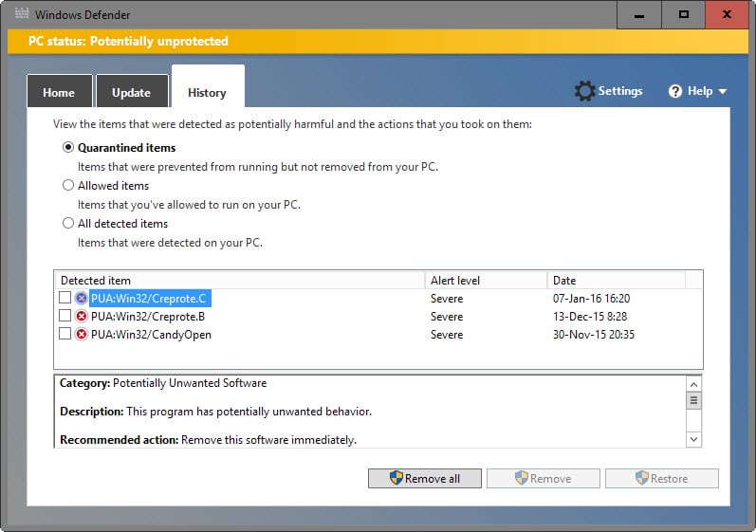Open the Help dropdown arrow

[x=722, y=91]
